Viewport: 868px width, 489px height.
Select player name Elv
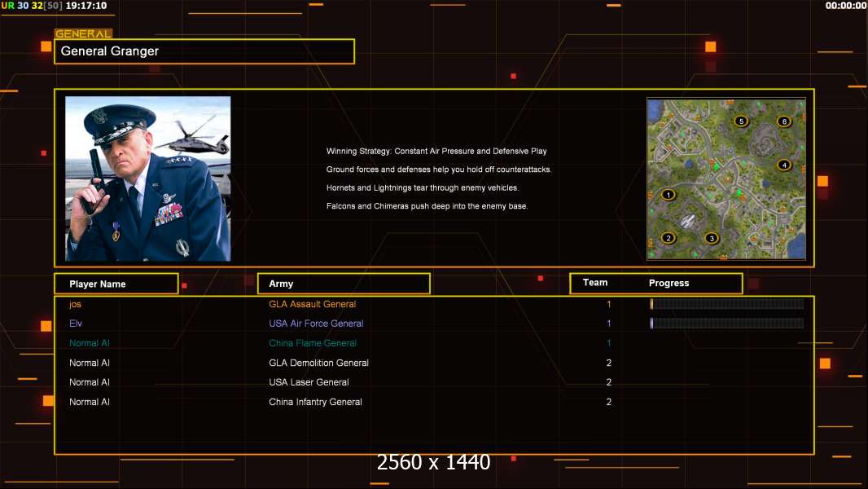pos(75,324)
